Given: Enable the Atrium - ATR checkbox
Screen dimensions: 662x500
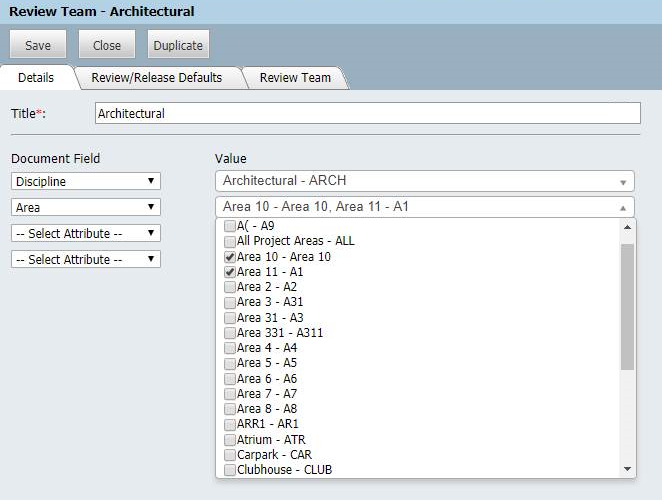Looking at the screenshot, I should click(x=230, y=440).
